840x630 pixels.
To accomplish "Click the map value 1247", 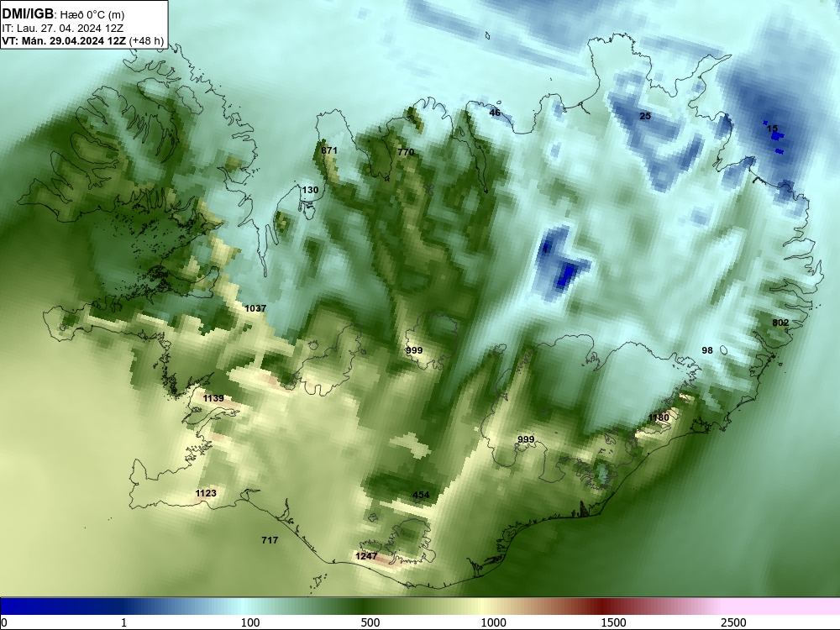I will pyautogui.click(x=366, y=557).
